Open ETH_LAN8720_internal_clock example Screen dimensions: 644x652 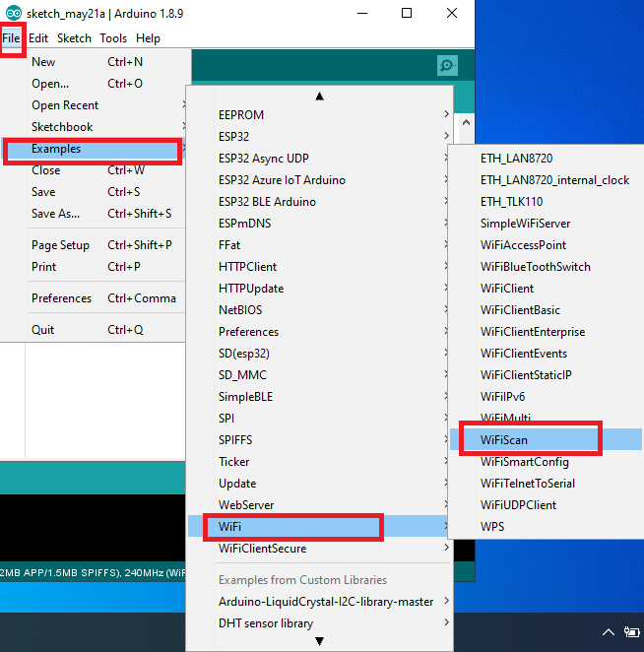pos(547,180)
